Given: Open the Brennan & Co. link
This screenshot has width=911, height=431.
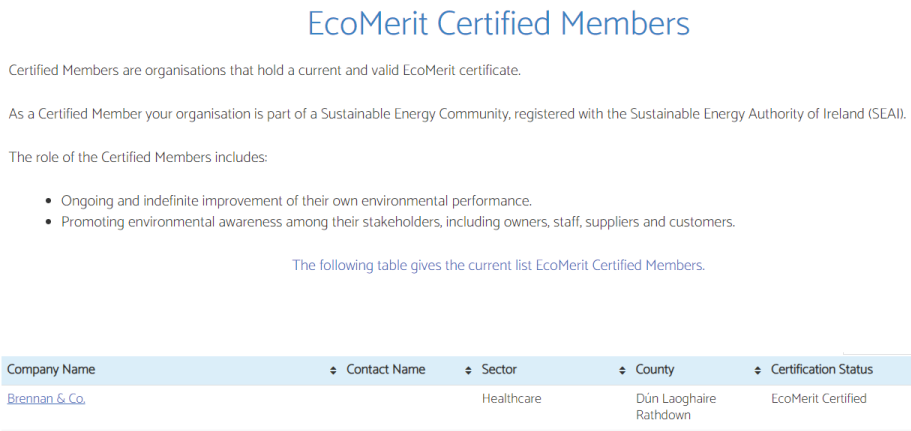Looking at the screenshot, I should point(46,399).
